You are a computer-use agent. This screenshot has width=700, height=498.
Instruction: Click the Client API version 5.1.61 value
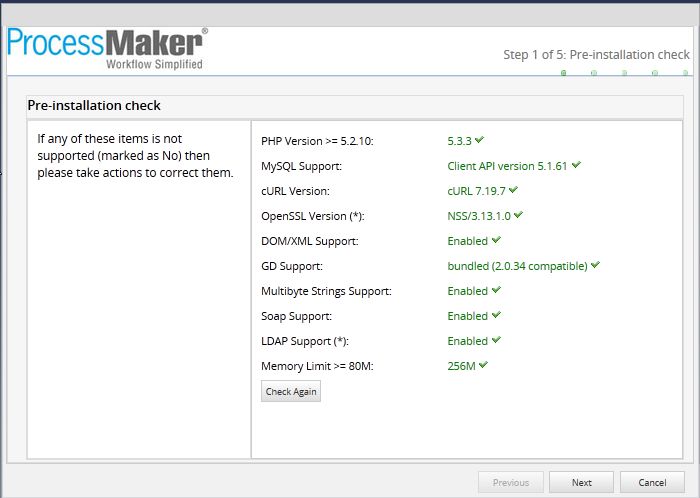(x=507, y=166)
